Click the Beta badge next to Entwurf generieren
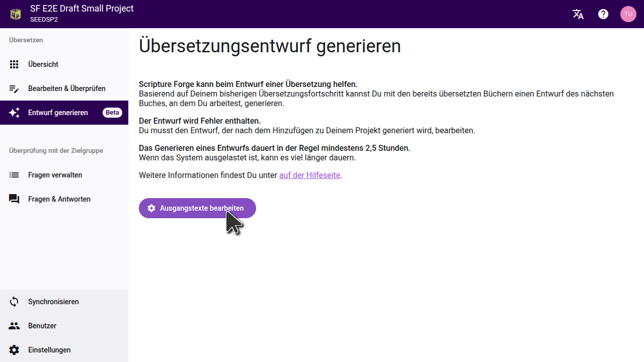Viewport: 644px width, 362px height. click(x=112, y=113)
